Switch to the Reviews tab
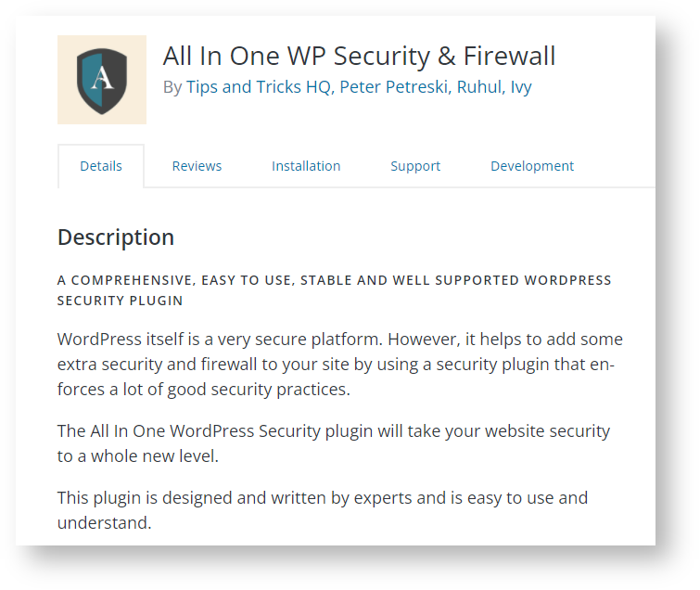Screen dimensions: 700x590 coord(197,166)
